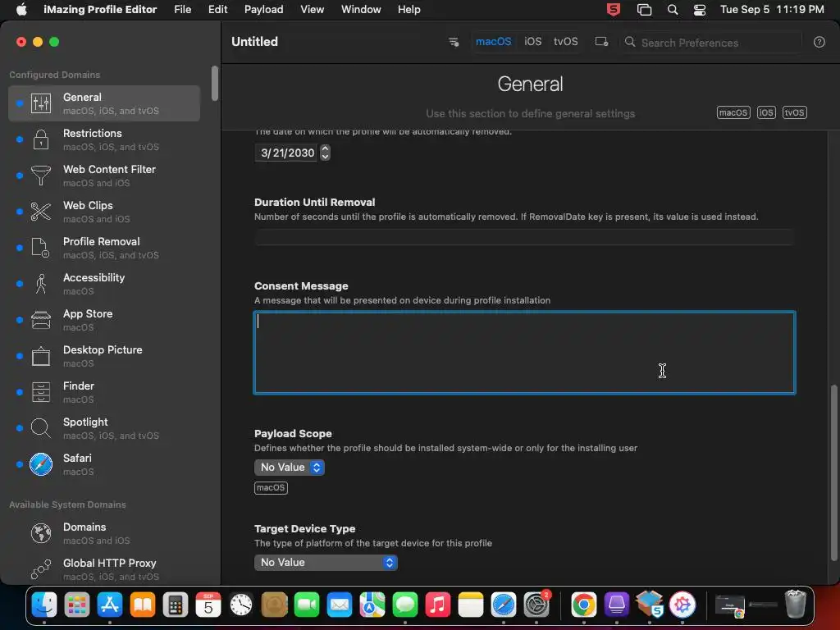Select the Web Content Filter funnel icon
840x630 pixels.
click(41, 176)
